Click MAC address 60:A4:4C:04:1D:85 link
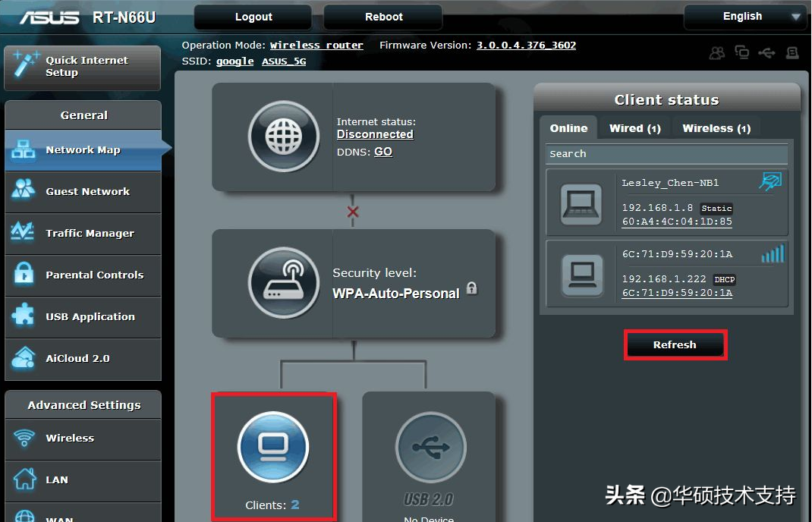 [x=677, y=222]
